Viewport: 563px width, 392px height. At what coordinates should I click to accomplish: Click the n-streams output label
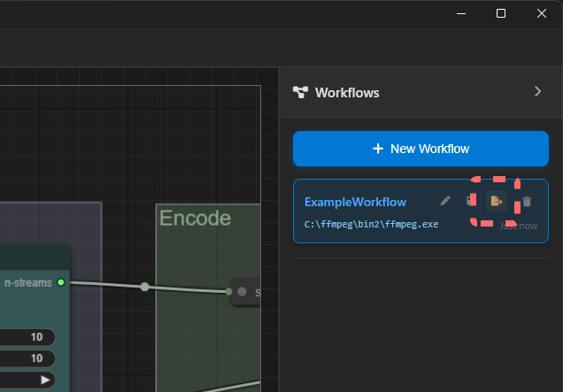(x=28, y=283)
